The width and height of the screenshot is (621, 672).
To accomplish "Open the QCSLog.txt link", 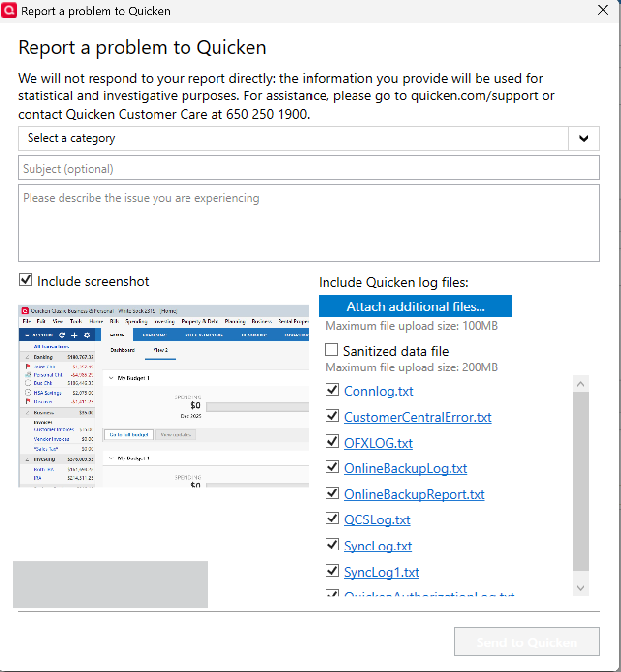I will [x=377, y=520].
